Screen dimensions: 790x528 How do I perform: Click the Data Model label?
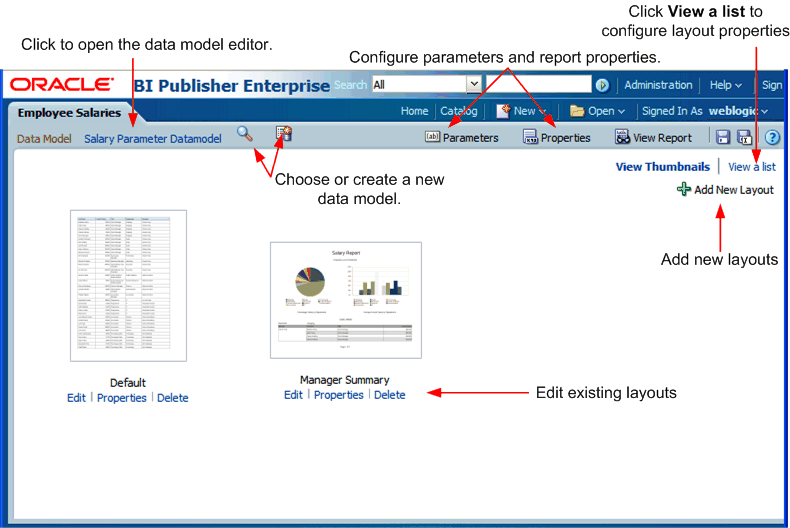(x=44, y=139)
